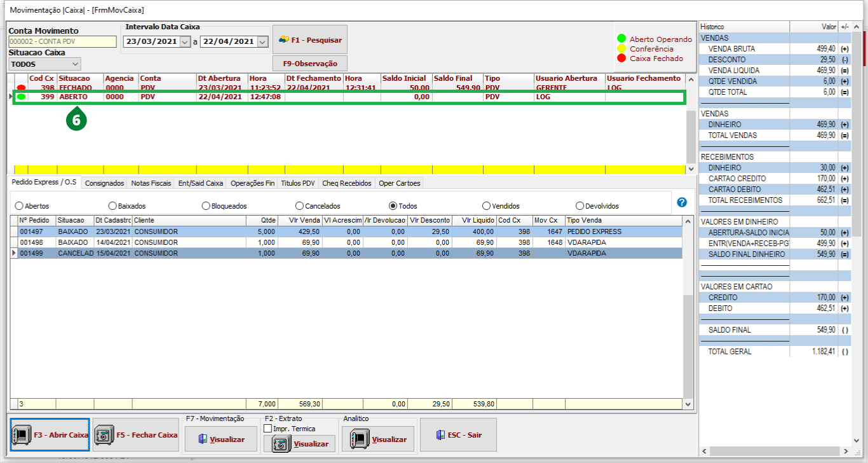Click the red Caixa Fechado legend dot
868x463 pixels.
pos(622,58)
